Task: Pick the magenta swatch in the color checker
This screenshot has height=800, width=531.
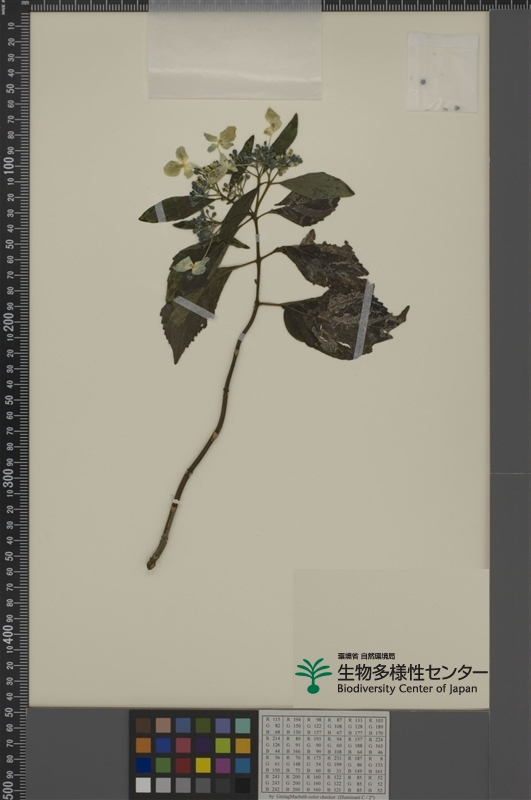Action: click(223, 765)
